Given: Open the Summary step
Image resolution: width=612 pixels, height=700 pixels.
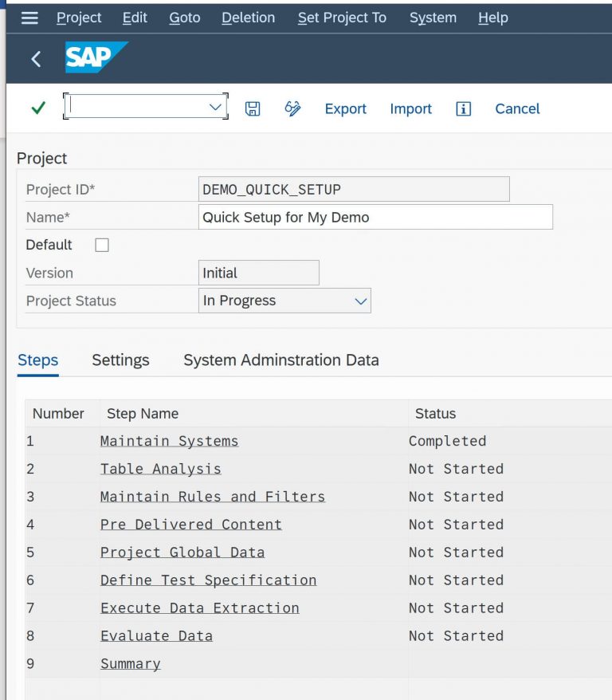Looking at the screenshot, I should [x=130, y=663].
